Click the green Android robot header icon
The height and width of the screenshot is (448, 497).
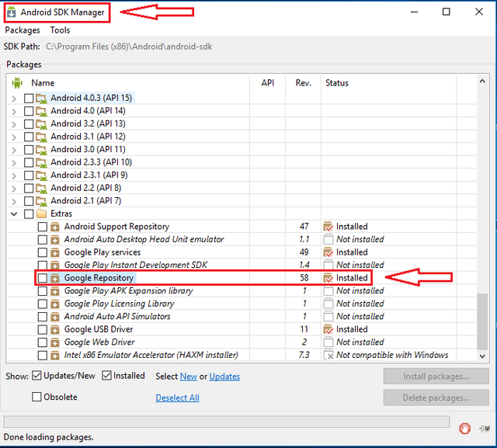(x=17, y=83)
